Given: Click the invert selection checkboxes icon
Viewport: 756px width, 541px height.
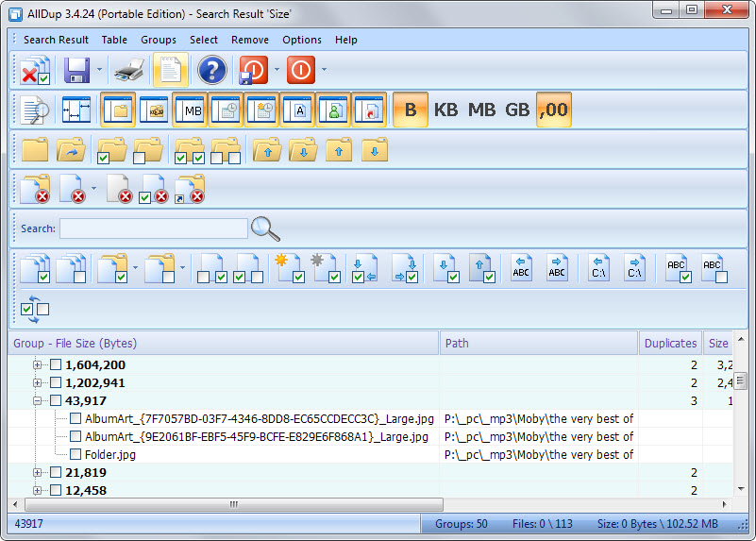Looking at the screenshot, I should [35, 309].
